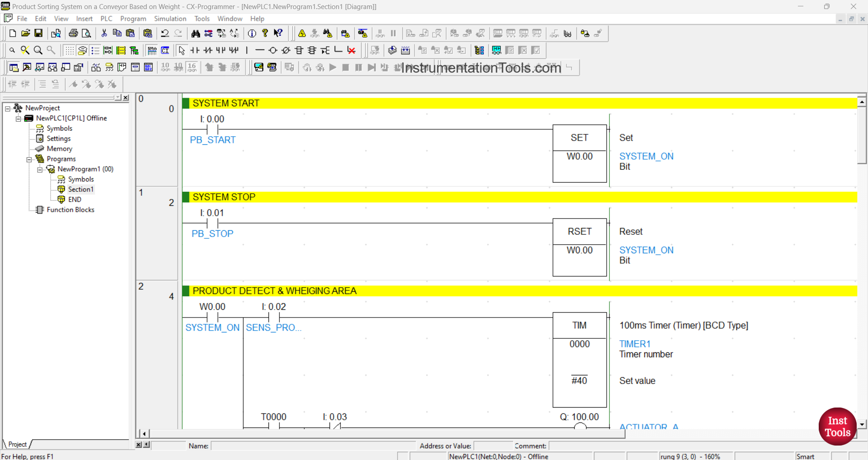Collapse the NewProject tree node
This screenshot has height=460, width=868.
(x=8, y=108)
